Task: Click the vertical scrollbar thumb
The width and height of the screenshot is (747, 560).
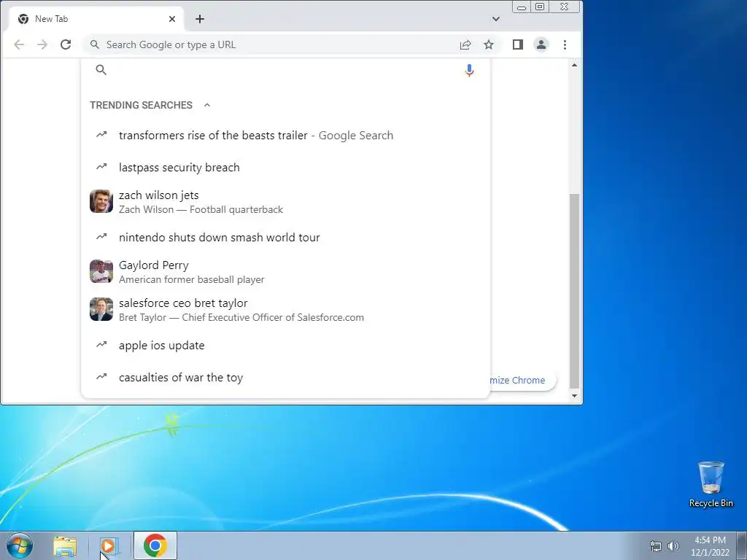Action: pyautogui.click(x=575, y=291)
